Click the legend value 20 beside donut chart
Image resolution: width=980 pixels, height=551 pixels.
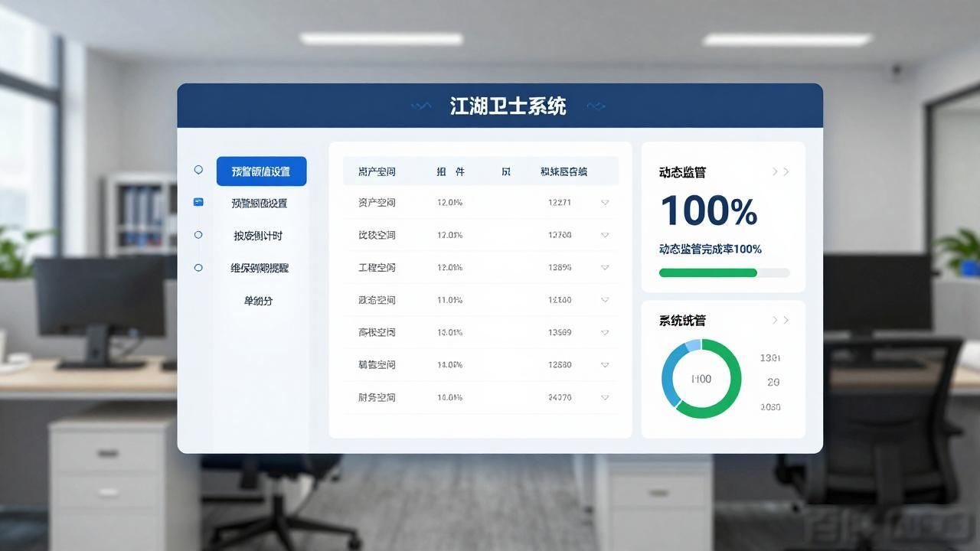[773, 382]
